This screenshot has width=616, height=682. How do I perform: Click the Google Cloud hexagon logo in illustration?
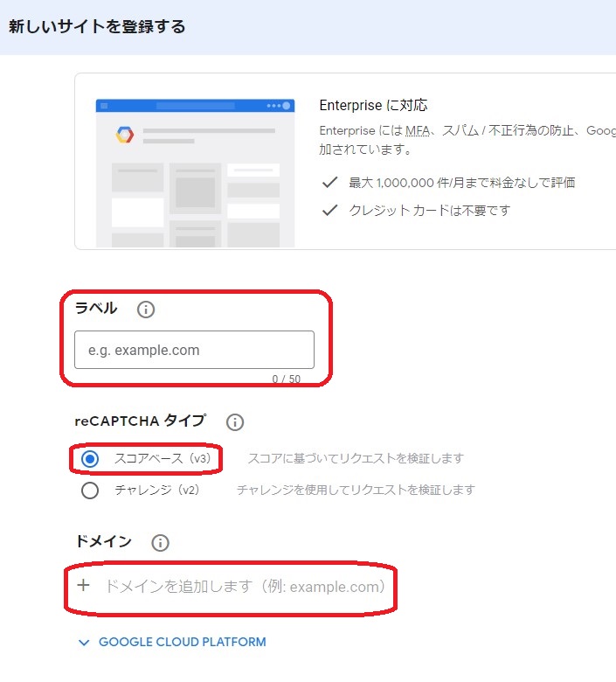(125, 135)
